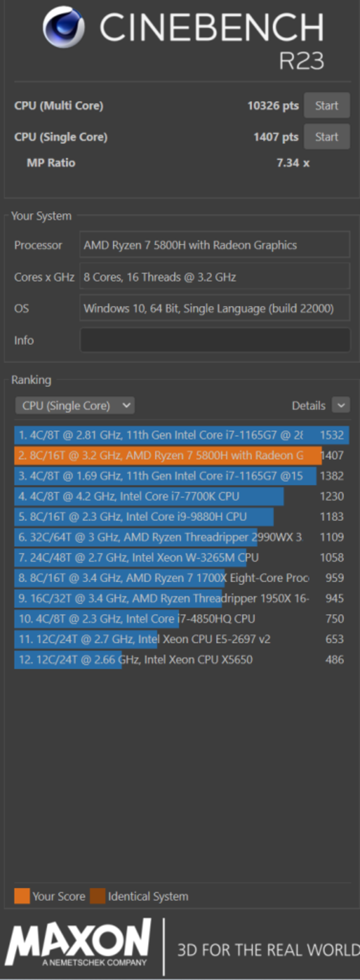
Task: Click the Processor name field
Action: [x=215, y=245]
